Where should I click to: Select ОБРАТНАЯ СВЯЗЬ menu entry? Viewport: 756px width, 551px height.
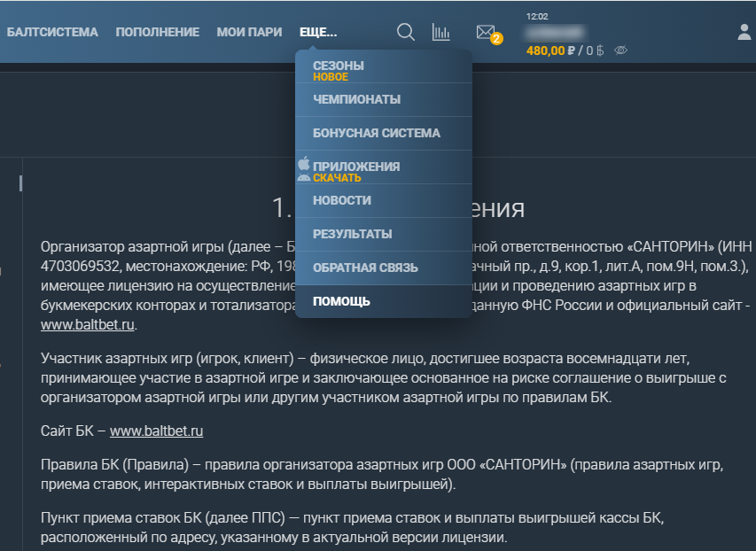[384, 268]
